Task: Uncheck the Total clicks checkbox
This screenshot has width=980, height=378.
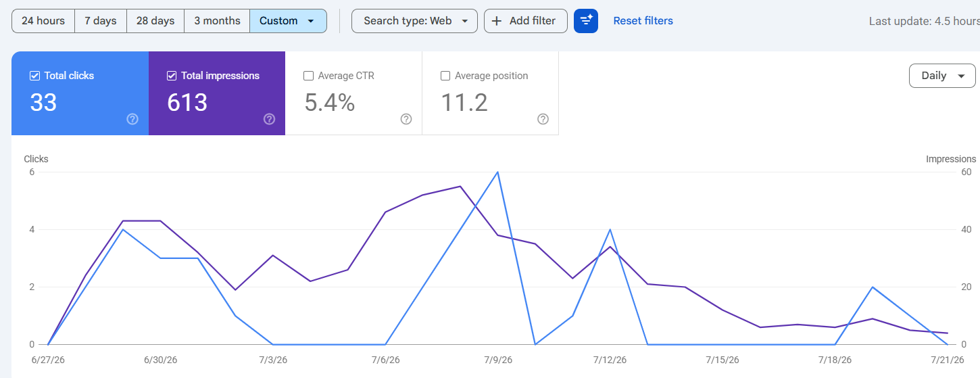Action: 35,76
